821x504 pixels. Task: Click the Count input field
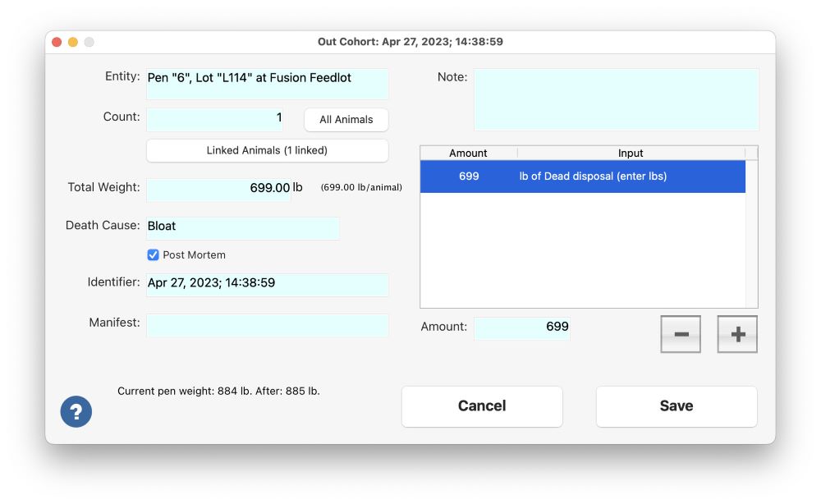click(214, 119)
